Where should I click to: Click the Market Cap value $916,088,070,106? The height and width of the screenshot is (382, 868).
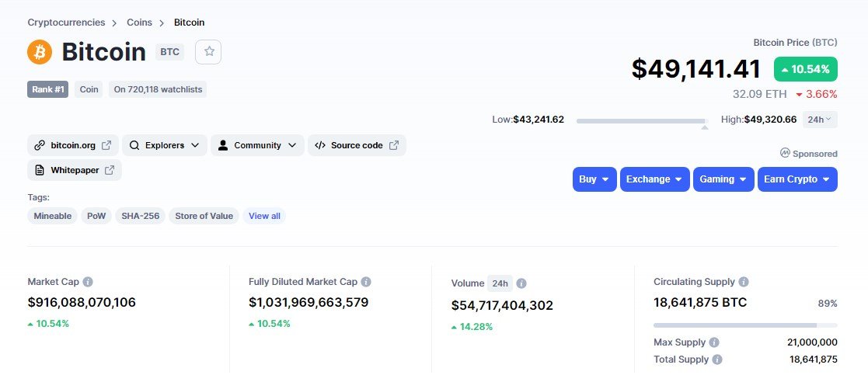pos(82,302)
